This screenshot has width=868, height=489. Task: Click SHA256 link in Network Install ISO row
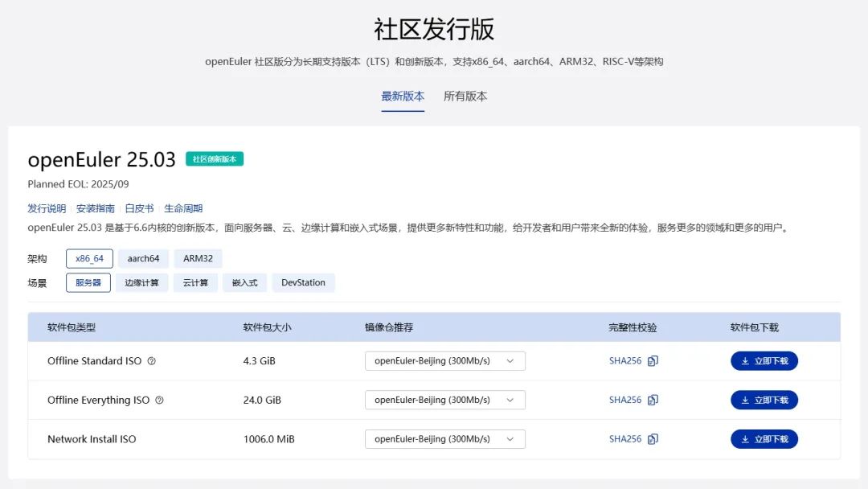[625, 439]
